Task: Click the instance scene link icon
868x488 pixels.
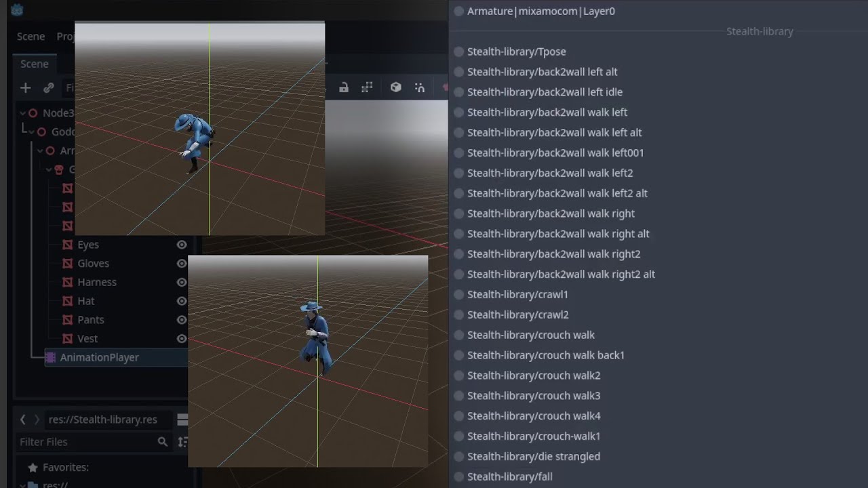Action: pyautogui.click(x=49, y=87)
